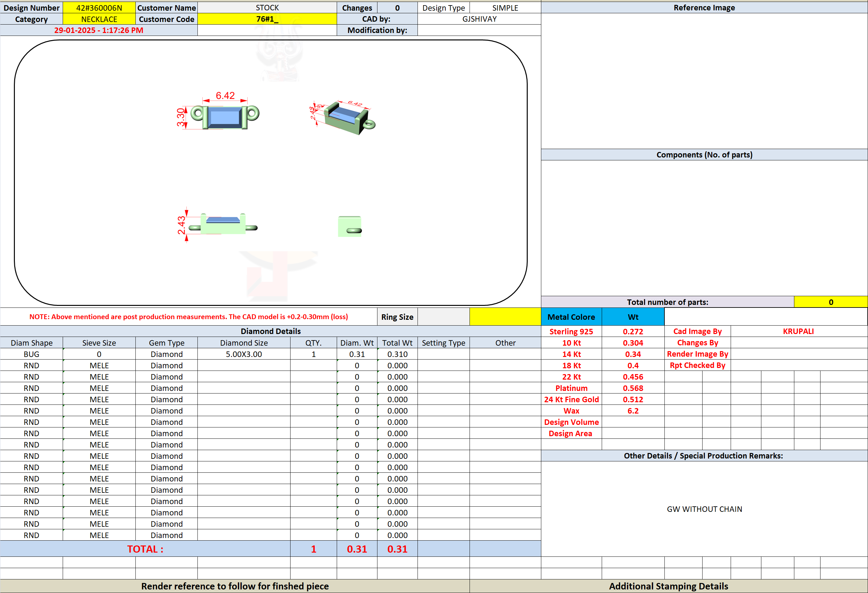Click the Gem Type column header
868x593 pixels.
pos(166,343)
